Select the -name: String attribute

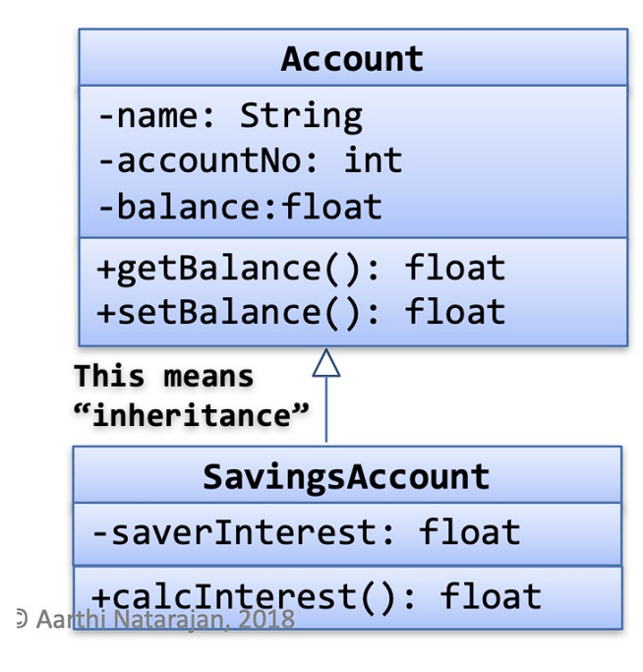click(x=230, y=116)
